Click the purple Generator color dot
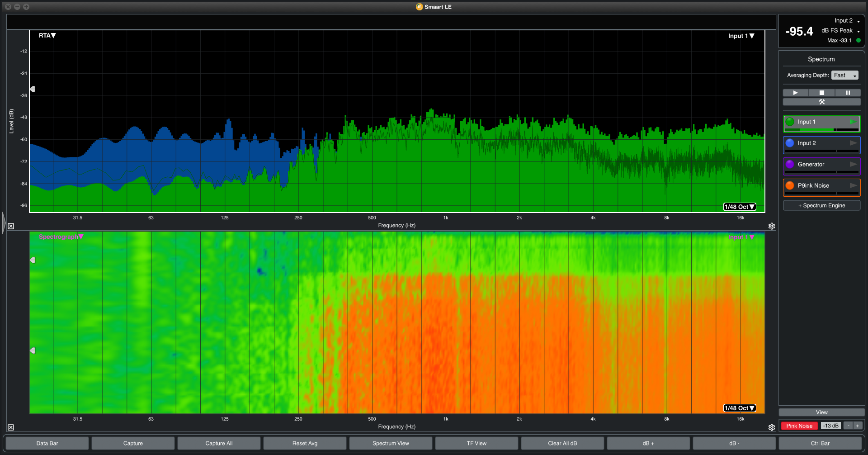868x455 pixels. 790,164
